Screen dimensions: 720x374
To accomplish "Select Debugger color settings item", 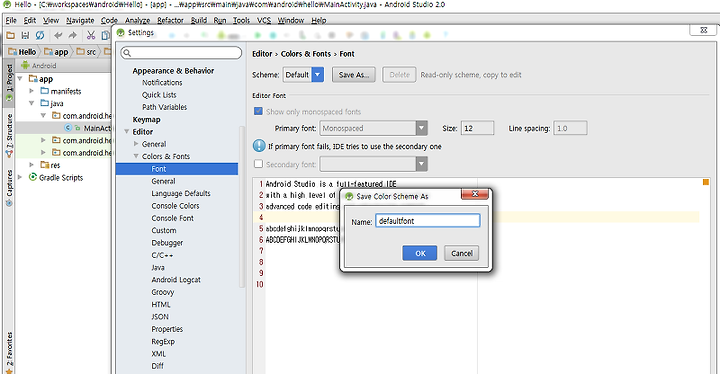I will pyautogui.click(x=167, y=243).
